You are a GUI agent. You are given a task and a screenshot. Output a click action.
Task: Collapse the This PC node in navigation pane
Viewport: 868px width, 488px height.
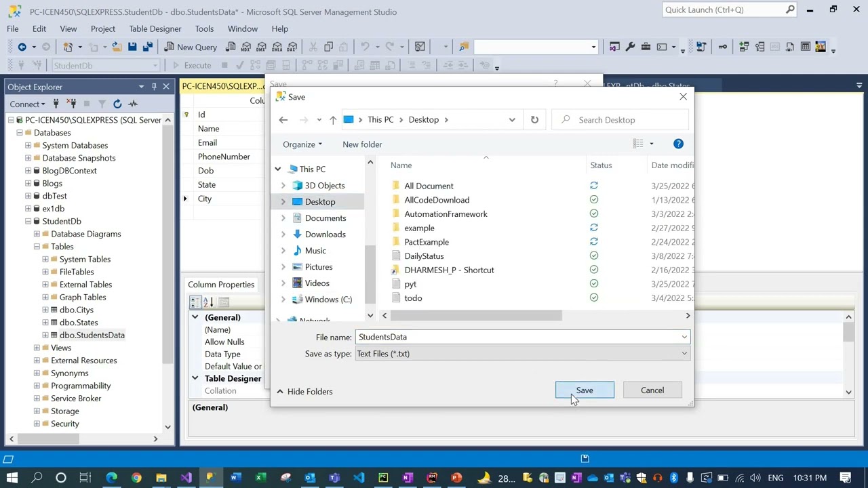point(277,169)
